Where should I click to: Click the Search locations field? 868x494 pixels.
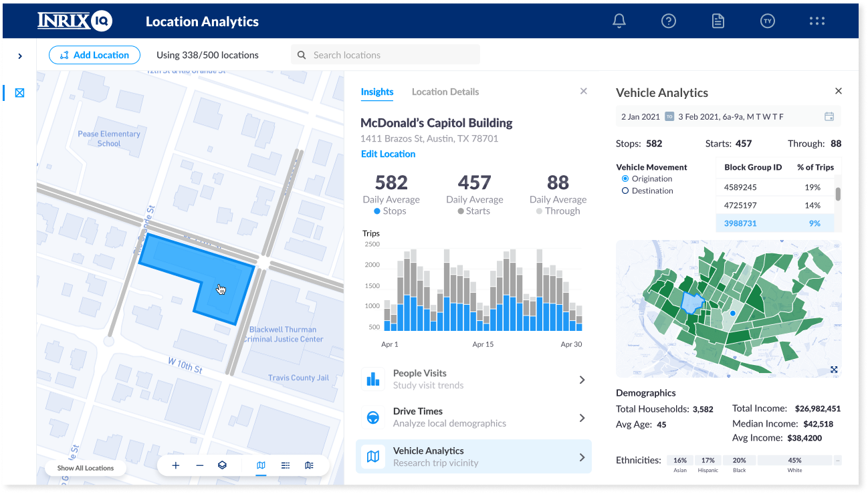click(385, 55)
